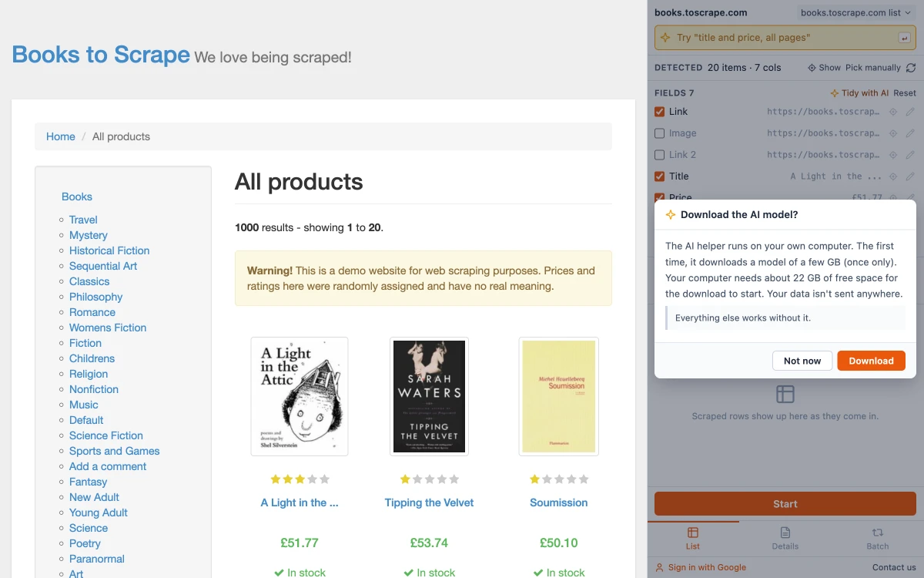Switch to the Details tab
924x578 pixels.
pos(785,539)
